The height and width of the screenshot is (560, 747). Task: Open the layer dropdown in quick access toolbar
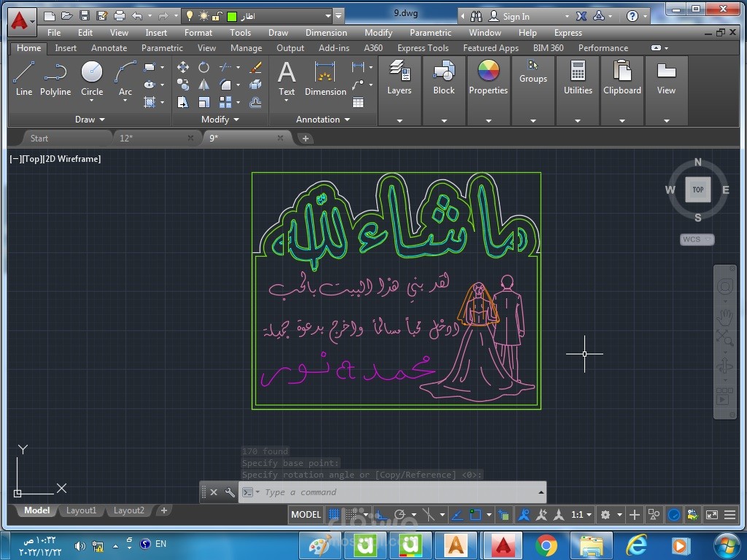coord(328,16)
